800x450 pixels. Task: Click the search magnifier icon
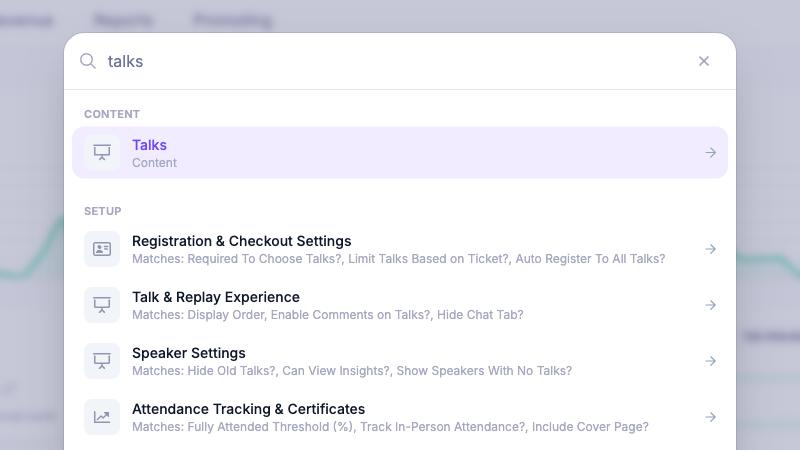click(88, 61)
